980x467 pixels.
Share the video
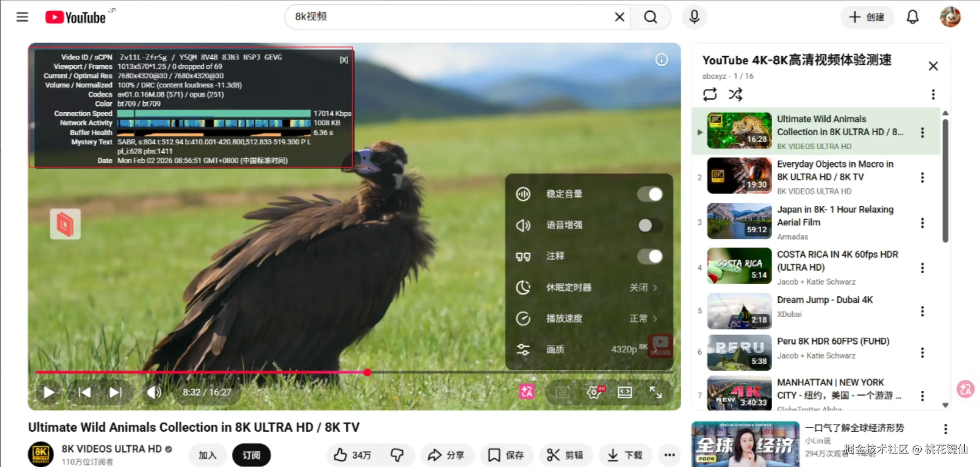coord(446,455)
